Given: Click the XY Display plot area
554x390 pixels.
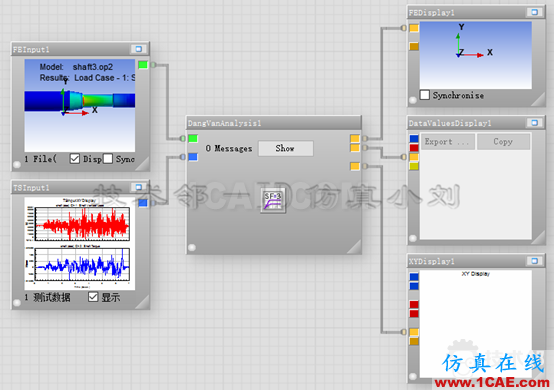Looking at the screenshot, I should tap(476, 323).
